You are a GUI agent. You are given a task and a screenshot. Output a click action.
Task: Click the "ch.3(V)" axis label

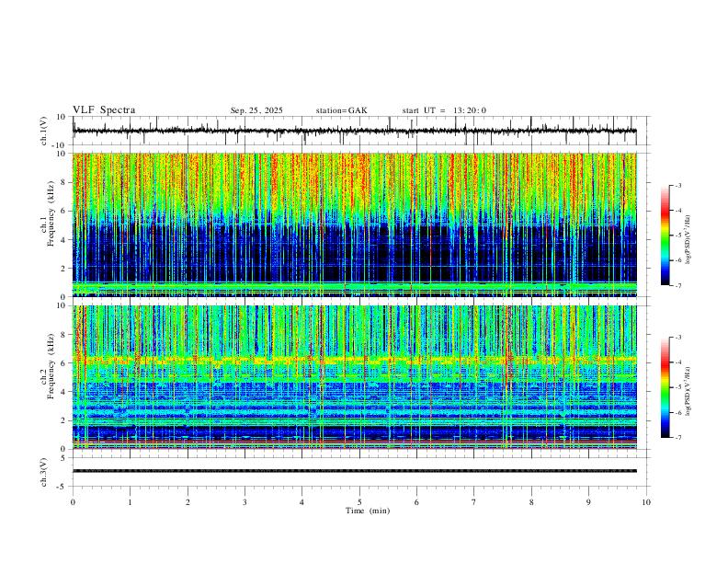click(44, 472)
